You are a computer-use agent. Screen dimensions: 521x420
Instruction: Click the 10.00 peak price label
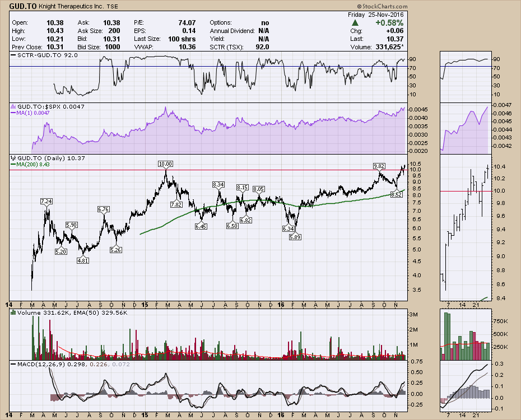[x=165, y=164]
